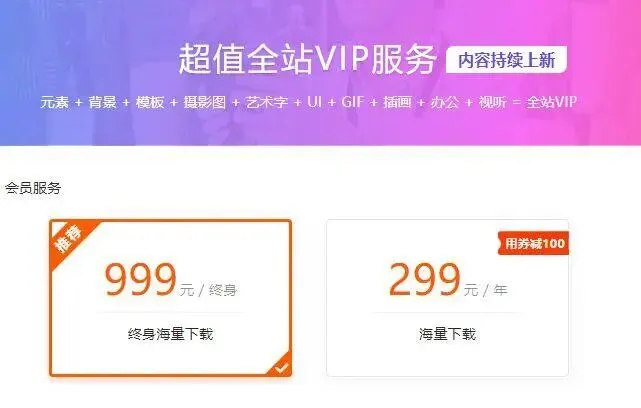Click GIF in the banner list
The width and height of the screenshot is (641, 408).
pyautogui.click(x=352, y=102)
